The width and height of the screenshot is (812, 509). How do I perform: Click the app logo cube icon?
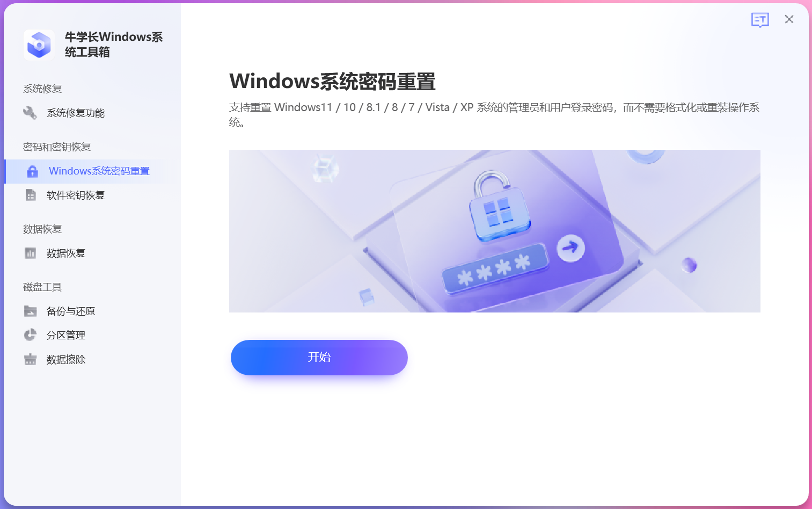[x=39, y=45]
